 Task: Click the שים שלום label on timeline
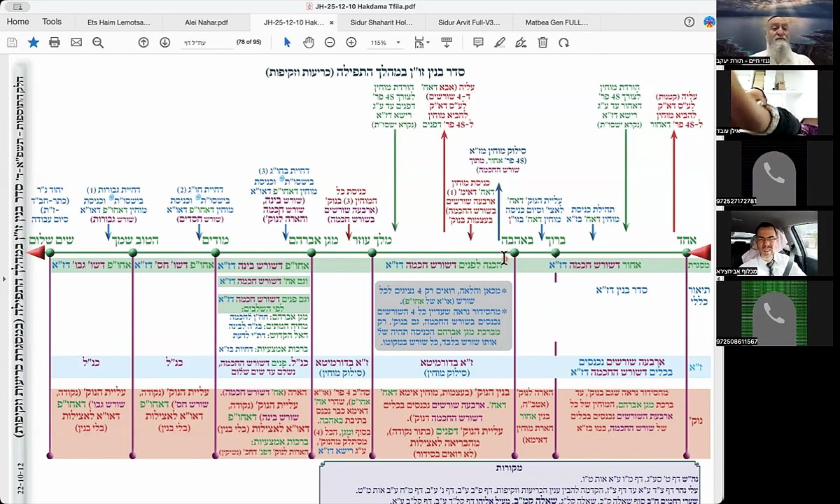click(51, 240)
